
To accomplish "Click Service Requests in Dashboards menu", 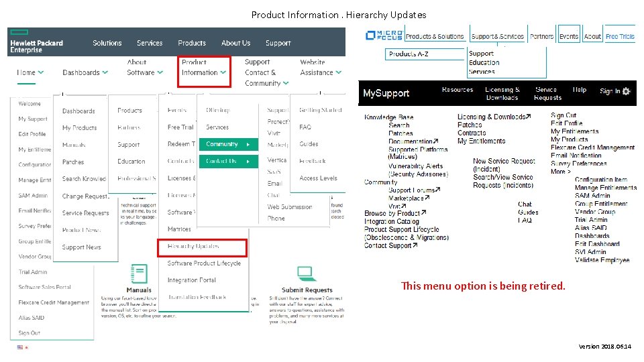I will (x=85, y=213).
